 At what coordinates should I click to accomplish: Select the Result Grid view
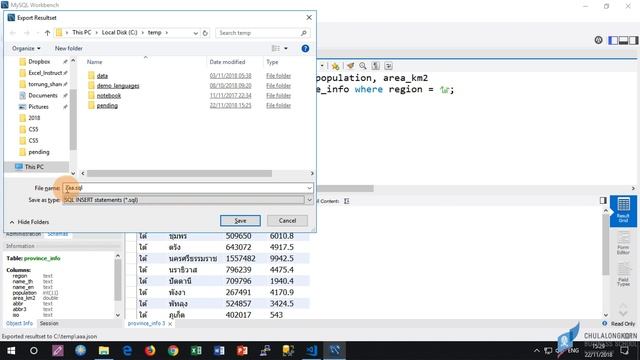tap(623, 210)
